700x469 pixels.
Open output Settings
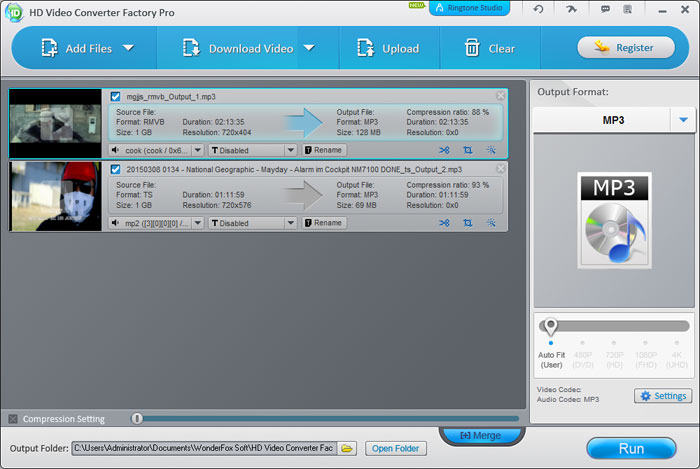tap(663, 396)
